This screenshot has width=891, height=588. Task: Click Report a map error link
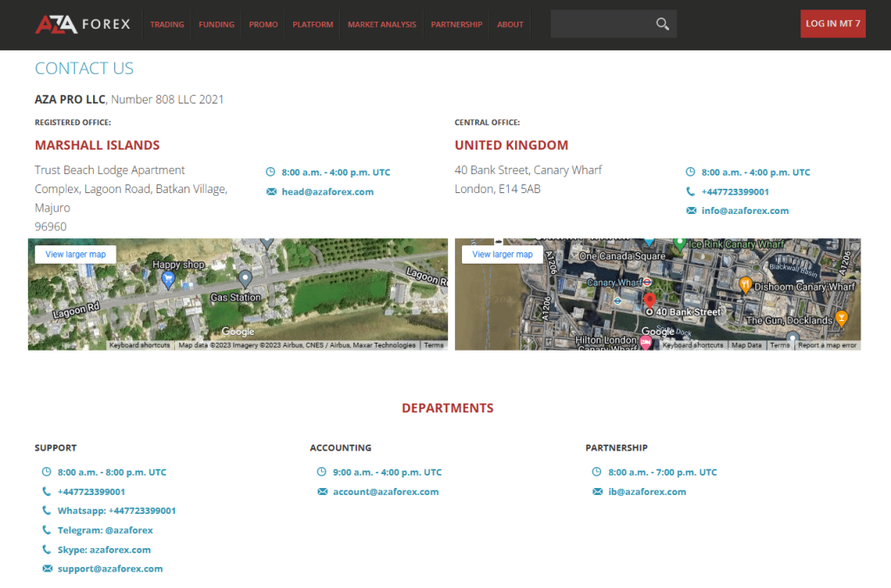[x=827, y=344]
